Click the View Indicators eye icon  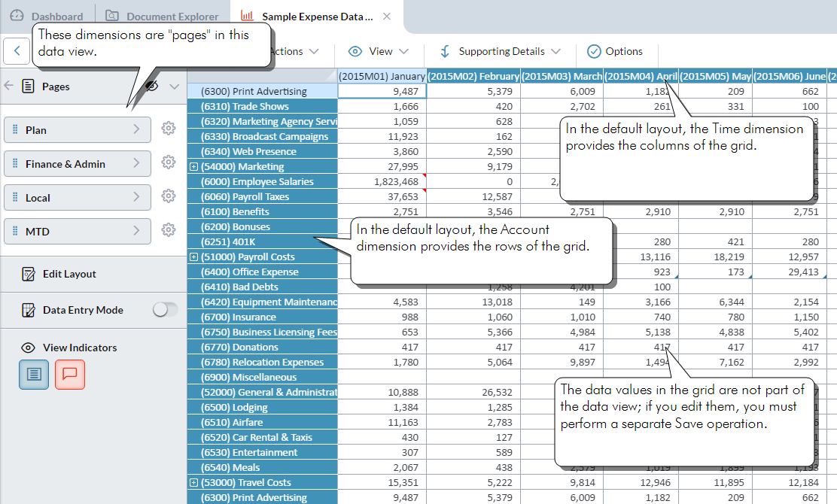[28, 348]
